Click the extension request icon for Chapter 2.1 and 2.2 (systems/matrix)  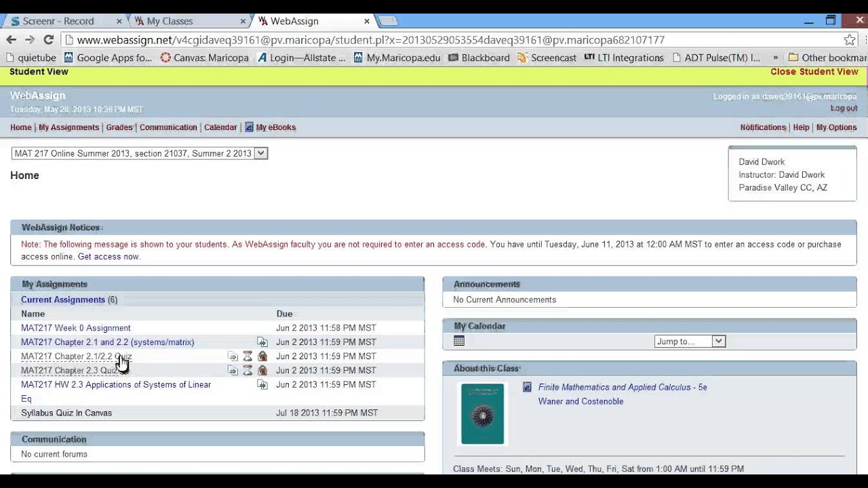(262, 342)
